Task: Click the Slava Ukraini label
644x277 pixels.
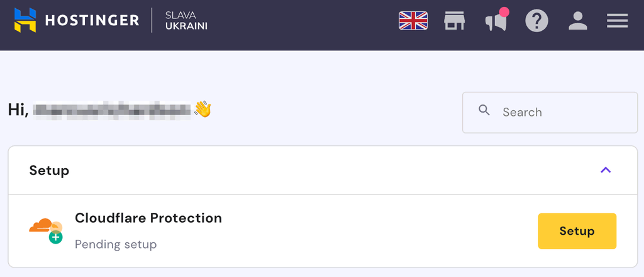Action: (186, 21)
